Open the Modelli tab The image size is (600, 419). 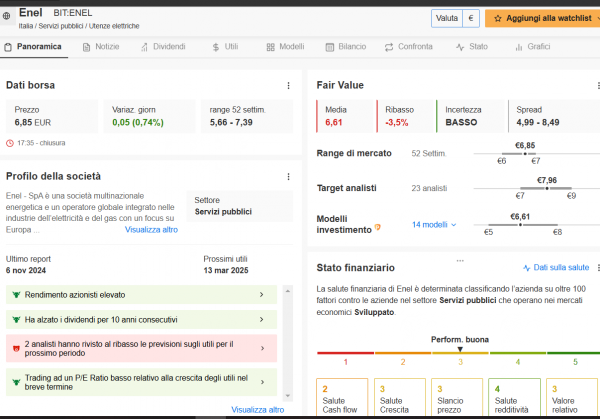[285, 47]
